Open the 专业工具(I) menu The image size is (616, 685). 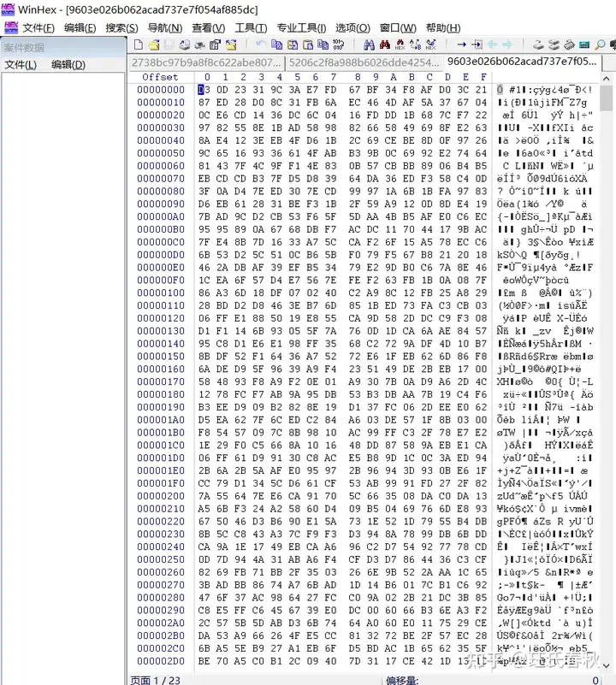(x=301, y=28)
